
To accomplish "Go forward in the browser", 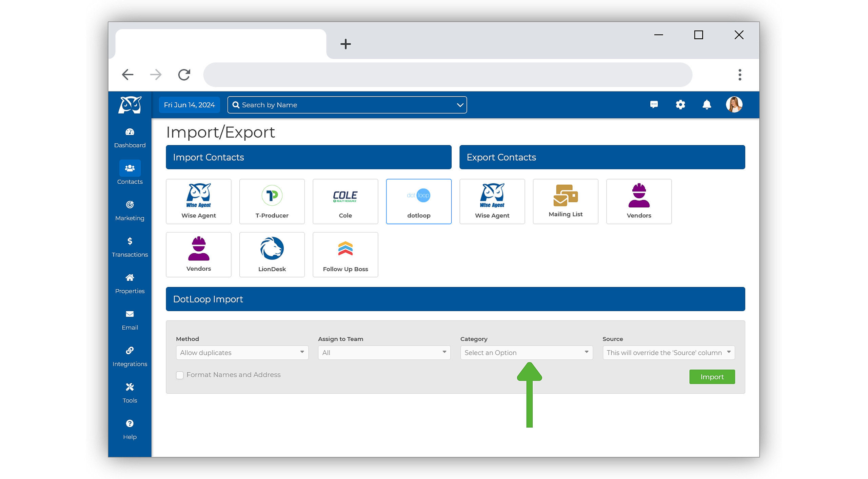I will pyautogui.click(x=156, y=75).
